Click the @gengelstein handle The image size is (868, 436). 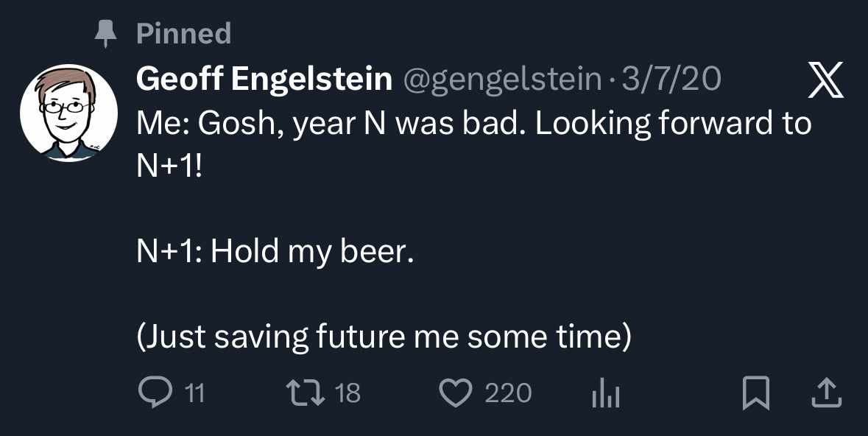point(501,80)
